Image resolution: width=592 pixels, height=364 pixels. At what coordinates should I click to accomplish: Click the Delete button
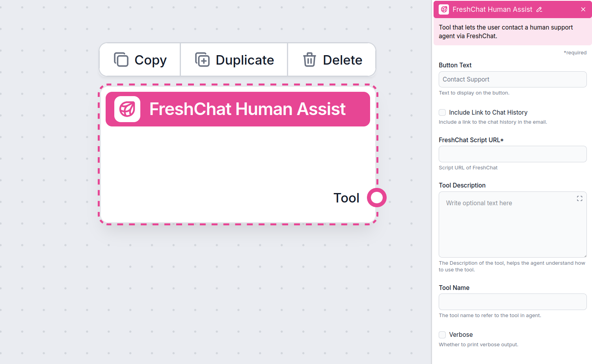[x=331, y=59]
